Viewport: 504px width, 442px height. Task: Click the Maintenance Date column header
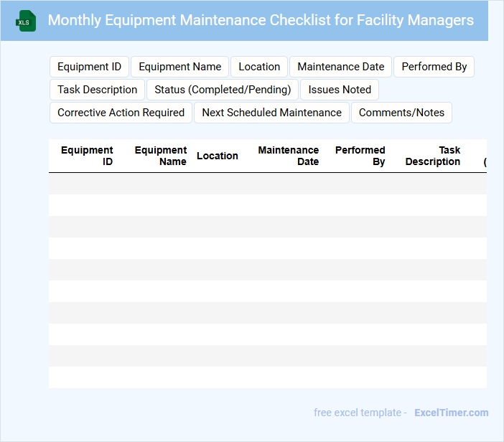[x=289, y=156]
